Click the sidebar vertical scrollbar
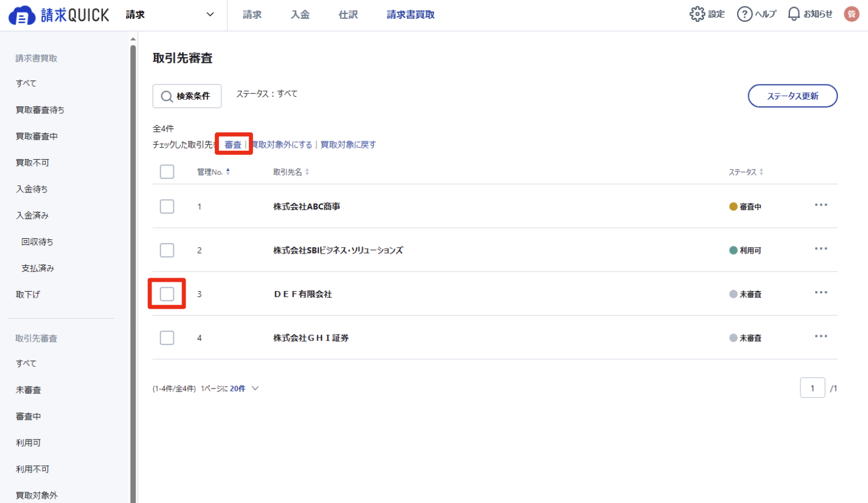The height and width of the screenshot is (503, 868). pos(133,273)
